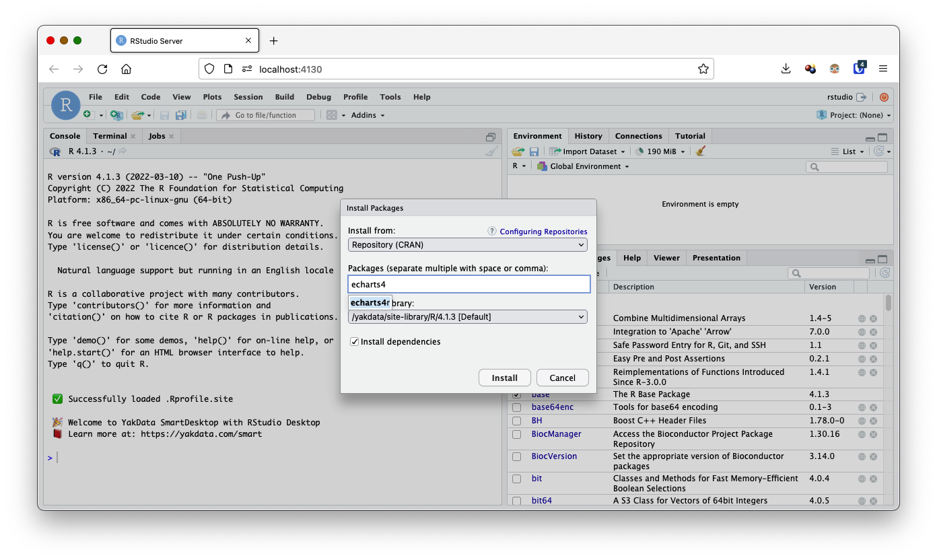Check the BH package checkbox
The height and width of the screenshot is (560, 937).
[517, 421]
